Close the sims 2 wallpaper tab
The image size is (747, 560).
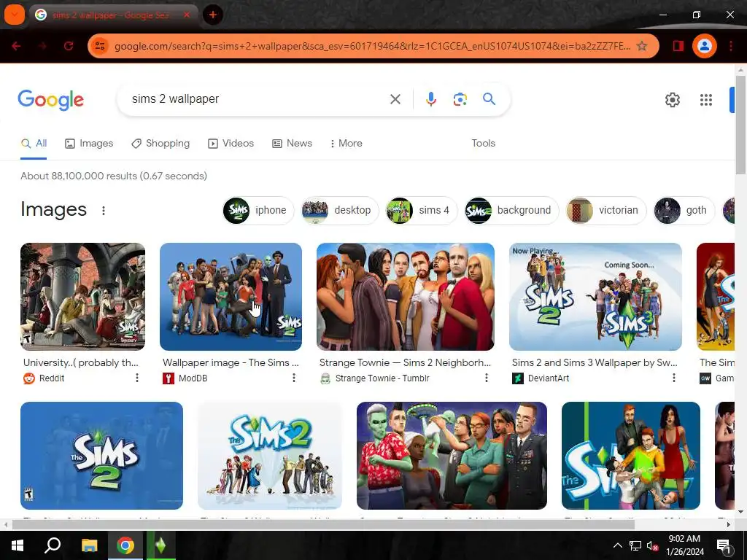point(187,15)
